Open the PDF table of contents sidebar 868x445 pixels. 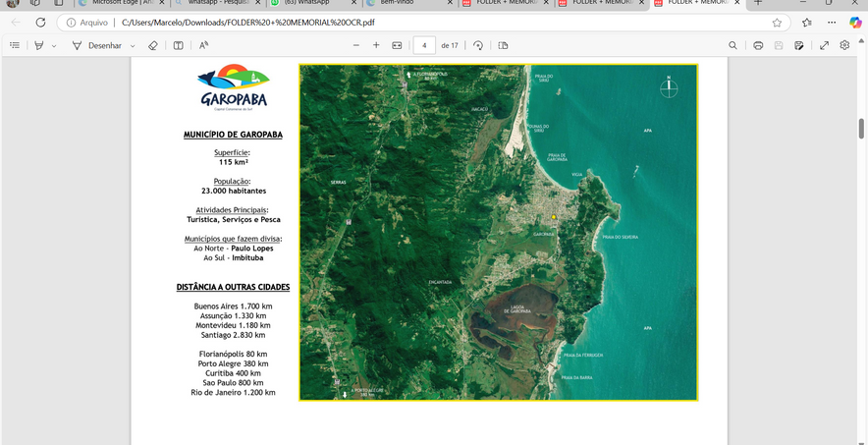(x=15, y=45)
